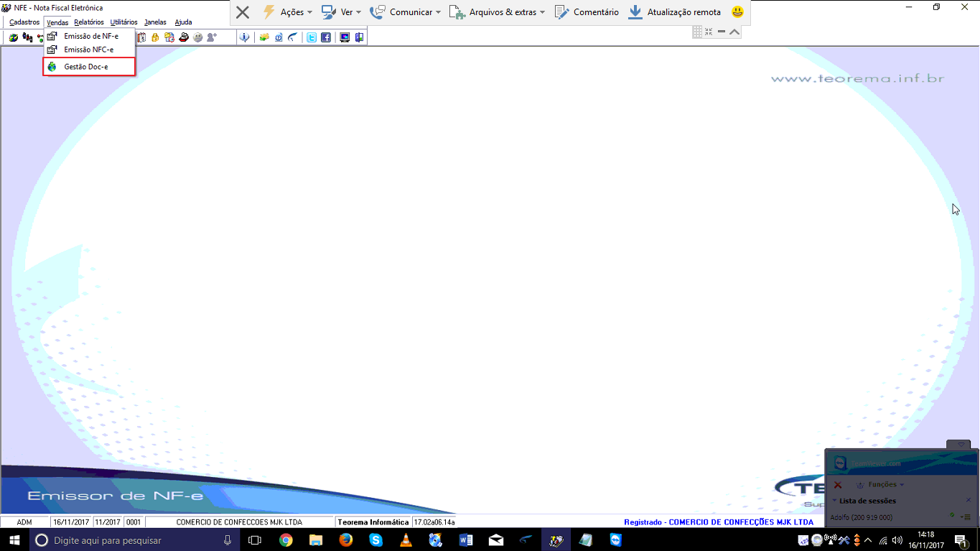The height and width of the screenshot is (551, 980).
Task: Open the Utilitários menu
Action: pos(123,22)
